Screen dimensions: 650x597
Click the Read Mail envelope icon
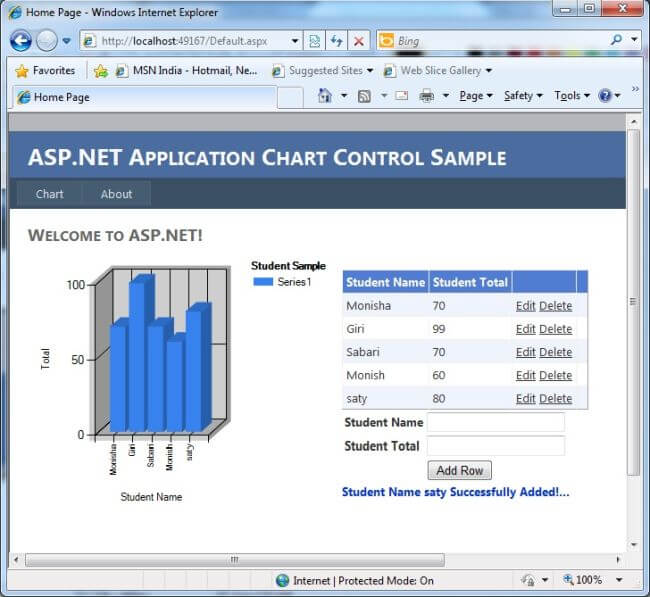click(401, 96)
